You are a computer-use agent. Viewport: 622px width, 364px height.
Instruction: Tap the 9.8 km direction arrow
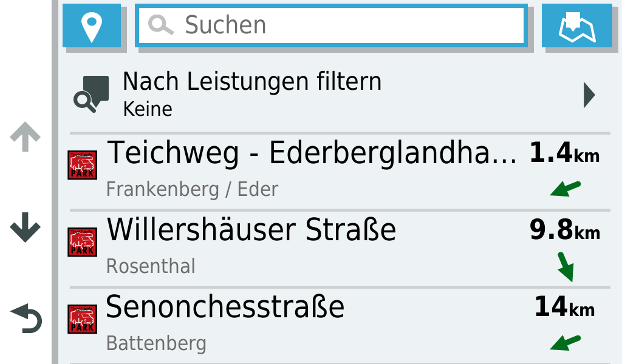[566, 267]
